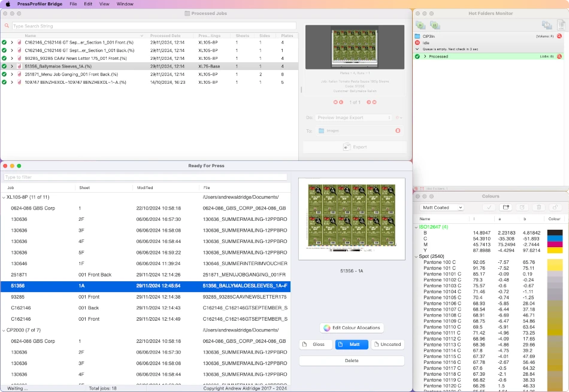Click the trash icon in the Colours toolbar

tap(538, 208)
